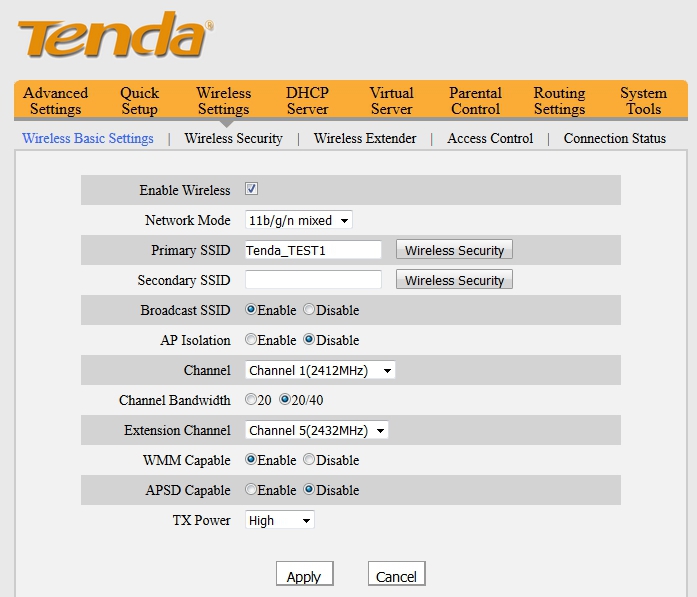Open Wireless Settings menu

224,101
